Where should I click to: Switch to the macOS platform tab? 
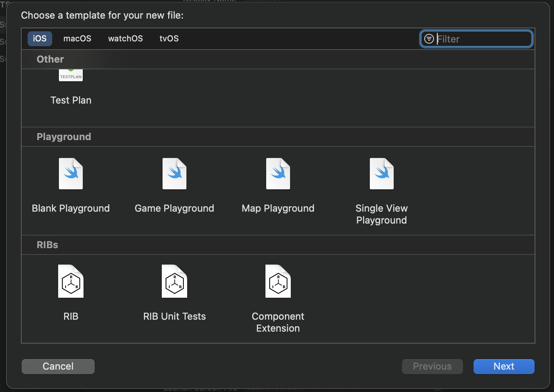coord(77,39)
